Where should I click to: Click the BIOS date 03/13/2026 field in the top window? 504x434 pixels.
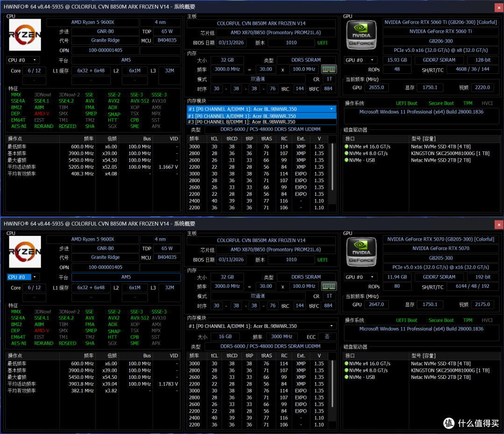tap(231, 43)
